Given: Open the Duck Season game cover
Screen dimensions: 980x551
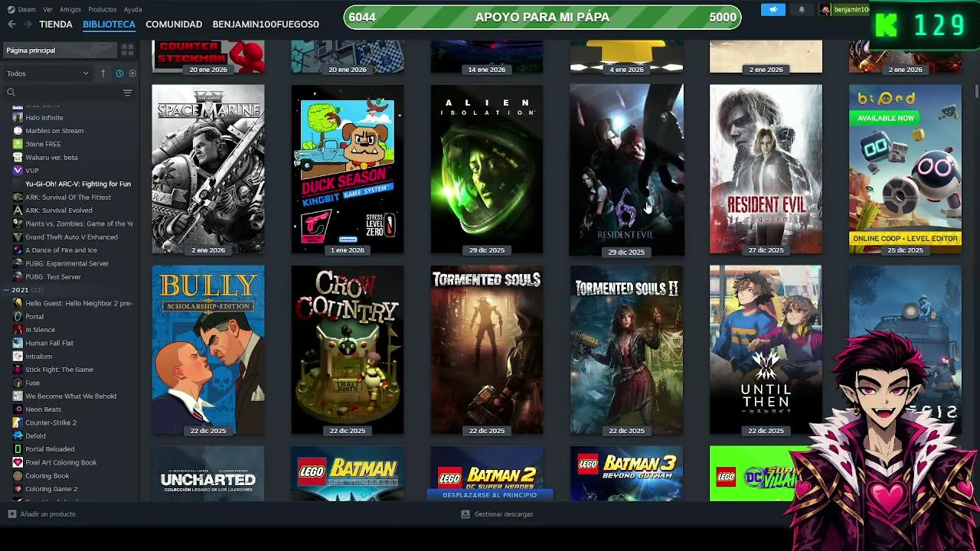Looking at the screenshot, I should coord(348,169).
